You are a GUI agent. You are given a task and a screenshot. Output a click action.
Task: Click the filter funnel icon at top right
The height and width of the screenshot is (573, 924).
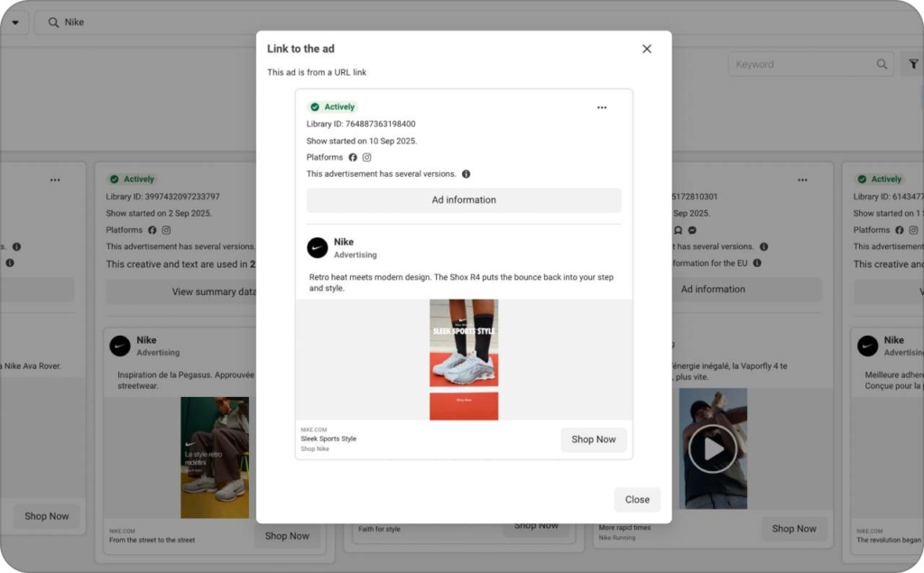tap(913, 64)
